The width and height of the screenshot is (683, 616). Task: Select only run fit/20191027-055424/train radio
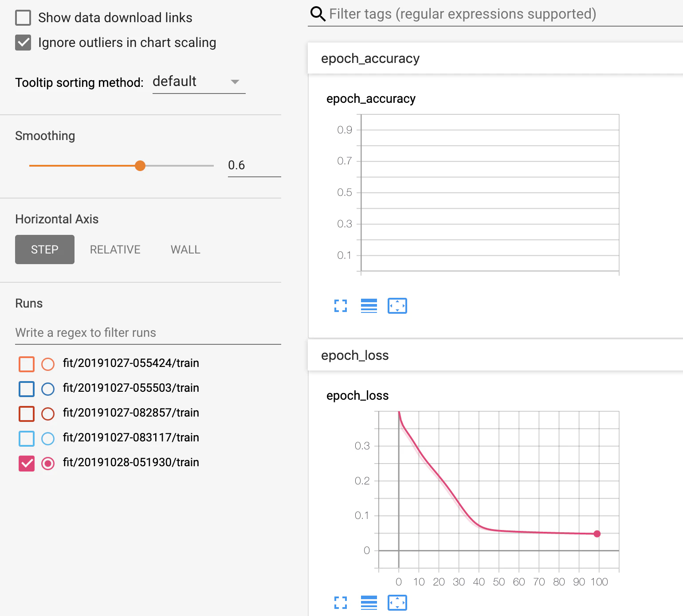(48, 364)
